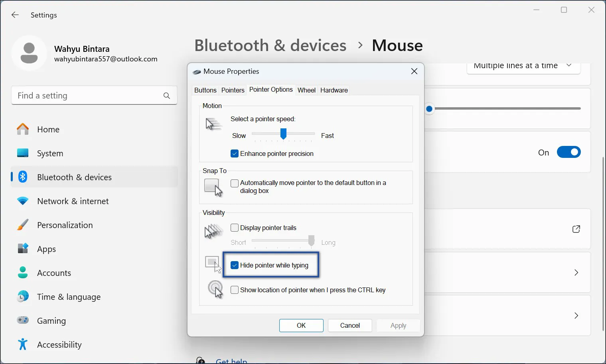Image resolution: width=606 pixels, height=364 pixels.
Task: Click OK to confirm mouse settings
Action: (x=301, y=325)
